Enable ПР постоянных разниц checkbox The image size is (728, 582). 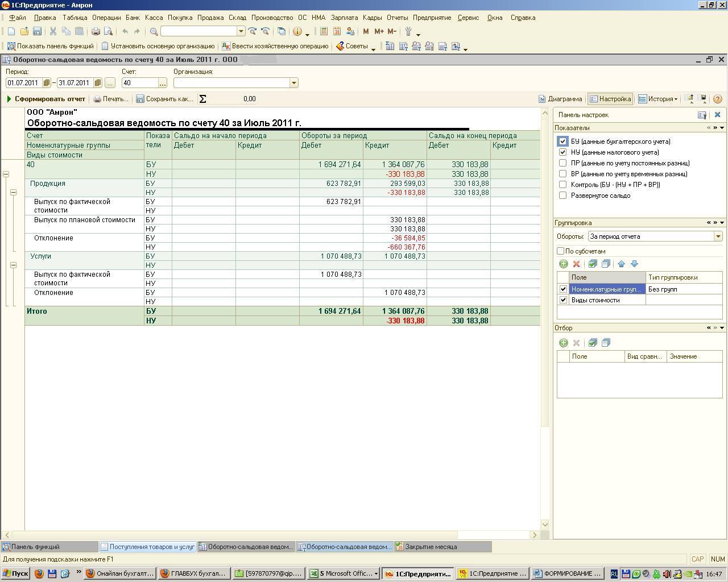pyautogui.click(x=562, y=163)
